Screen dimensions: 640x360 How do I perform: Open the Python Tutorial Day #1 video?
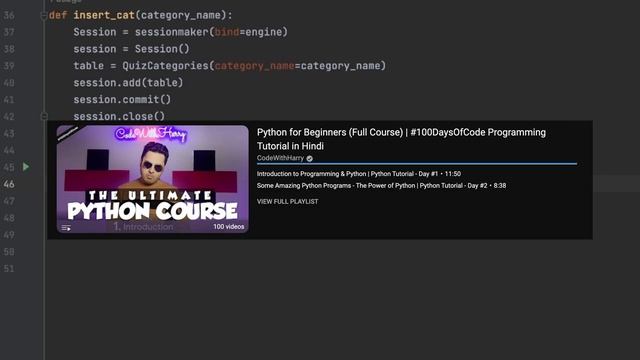point(359,174)
